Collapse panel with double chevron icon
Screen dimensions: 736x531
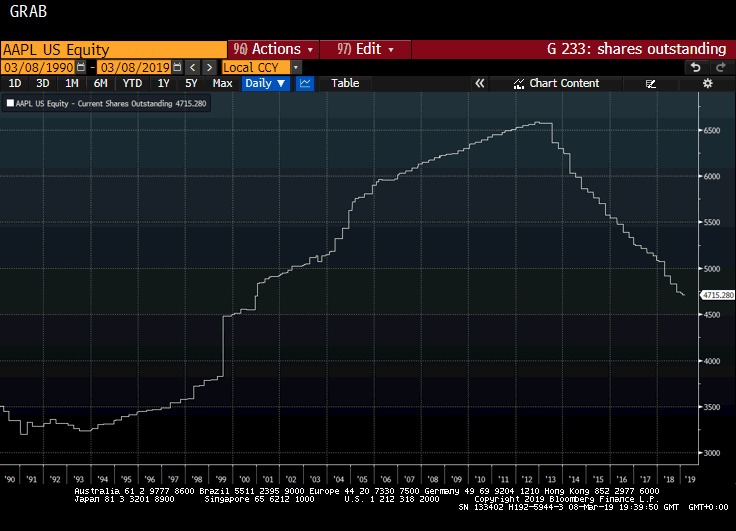(479, 84)
